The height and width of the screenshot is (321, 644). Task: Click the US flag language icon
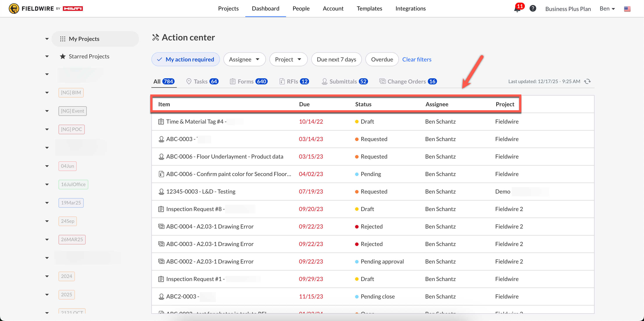(x=627, y=9)
